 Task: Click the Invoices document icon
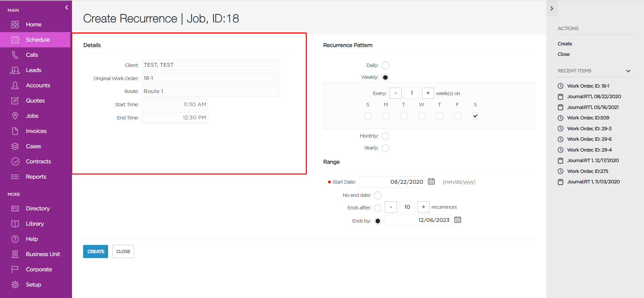pyautogui.click(x=15, y=131)
